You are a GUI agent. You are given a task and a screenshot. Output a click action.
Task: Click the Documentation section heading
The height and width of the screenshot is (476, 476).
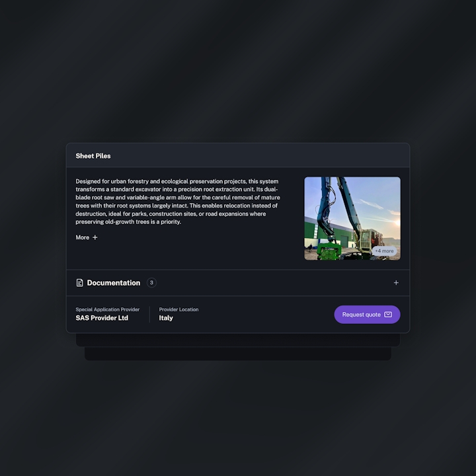pyautogui.click(x=114, y=283)
